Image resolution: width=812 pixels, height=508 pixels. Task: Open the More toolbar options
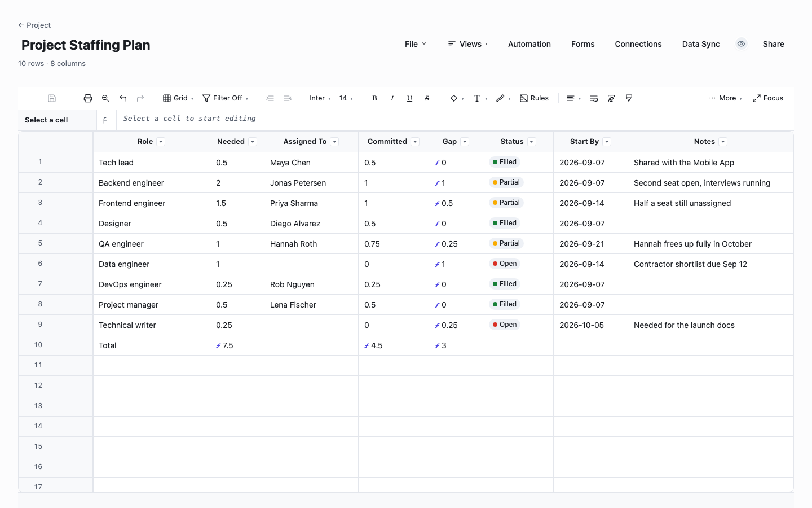tap(725, 98)
